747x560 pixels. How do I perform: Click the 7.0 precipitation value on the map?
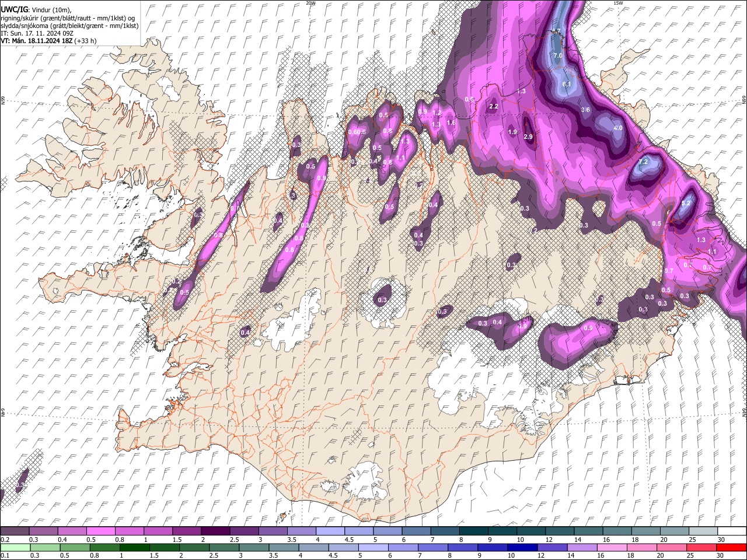coord(557,55)
